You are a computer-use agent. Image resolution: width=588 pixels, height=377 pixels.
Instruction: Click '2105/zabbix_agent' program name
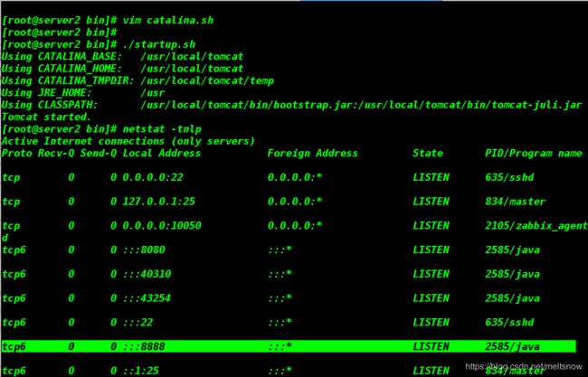(536, 226)
